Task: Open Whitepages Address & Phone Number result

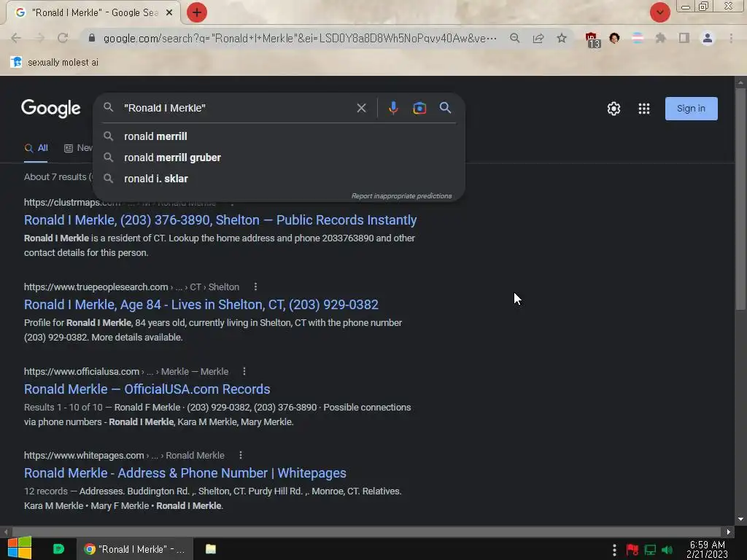Action: click(185, 473)
